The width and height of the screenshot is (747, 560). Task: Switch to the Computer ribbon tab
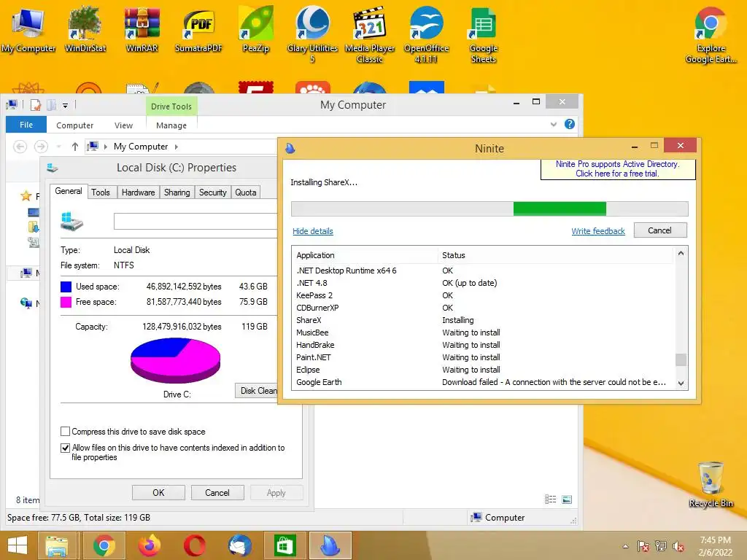[75, 125]
